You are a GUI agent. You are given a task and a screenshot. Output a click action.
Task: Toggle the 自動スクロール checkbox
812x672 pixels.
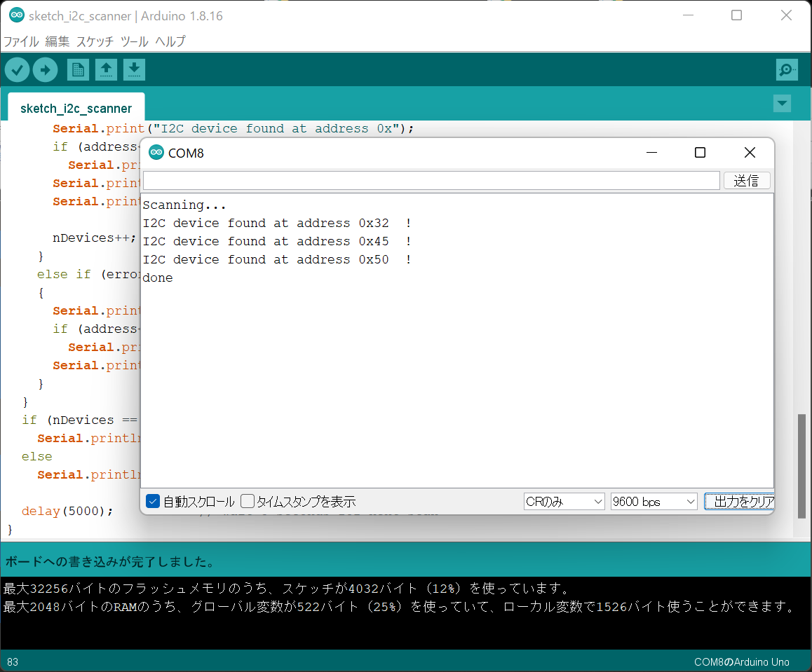(x=153, y=501)
